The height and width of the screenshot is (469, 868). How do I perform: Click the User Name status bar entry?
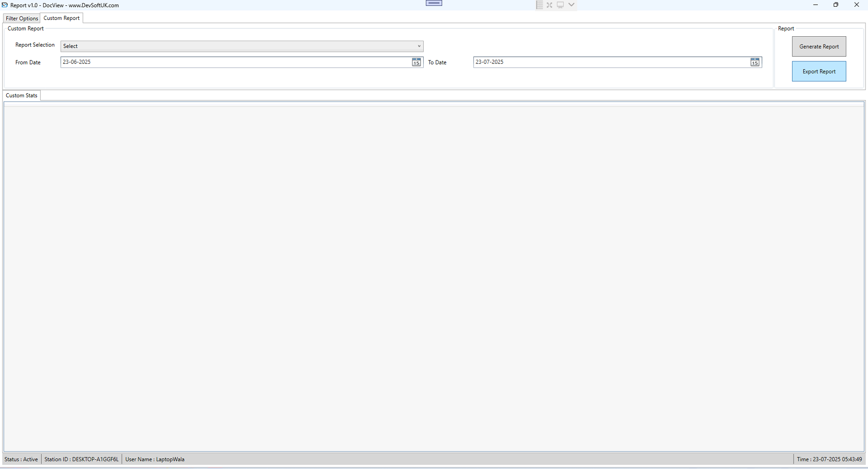[155, 459]
